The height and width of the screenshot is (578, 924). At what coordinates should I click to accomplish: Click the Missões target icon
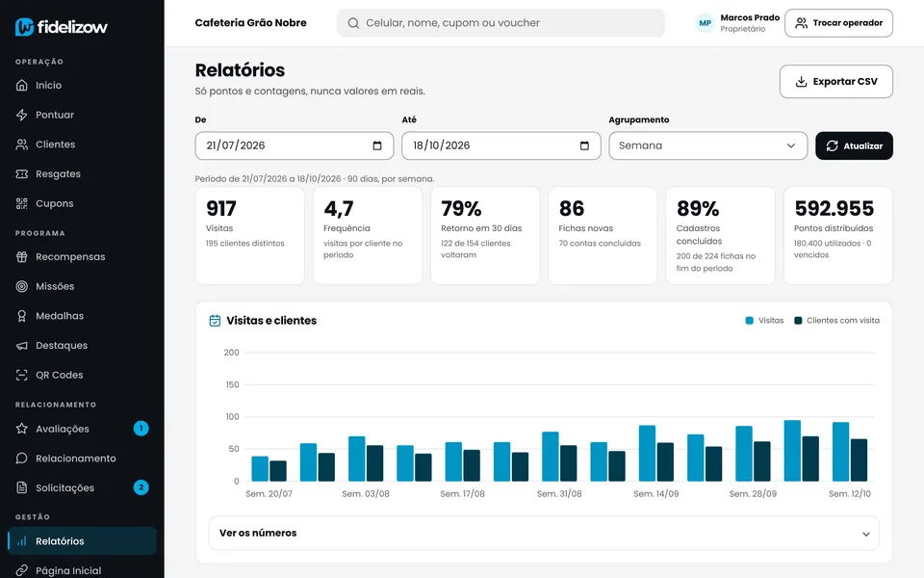22,286
